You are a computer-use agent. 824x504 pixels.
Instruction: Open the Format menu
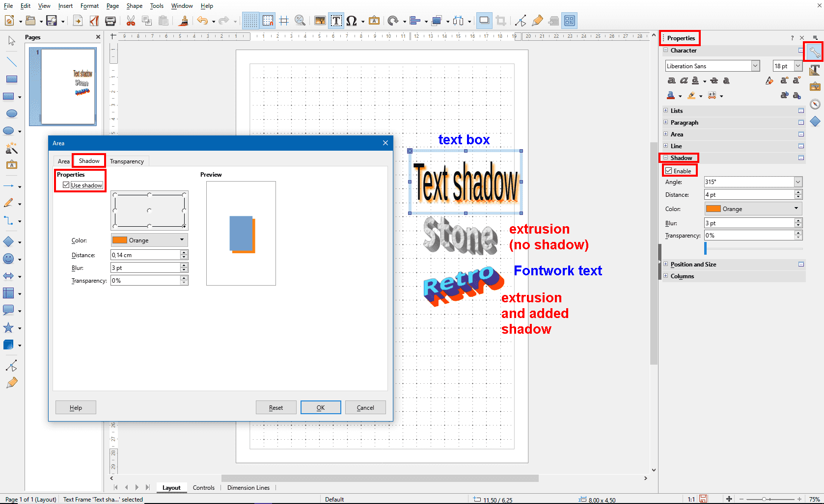point(89,6)
